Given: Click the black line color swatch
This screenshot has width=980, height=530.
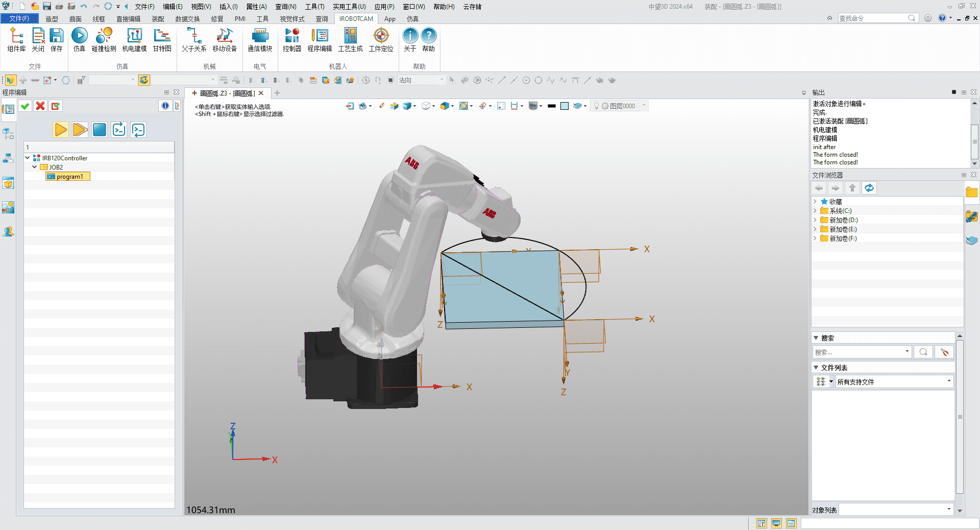Looking at the screenshot, I should (x=551, y=106).
